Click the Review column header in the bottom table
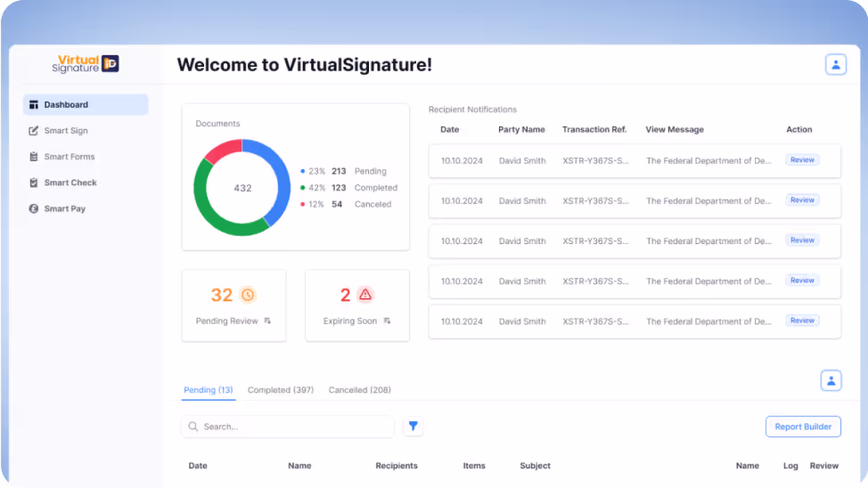This screenshot has width=868, height=488. pyautogui.click(x=823, y=466)
